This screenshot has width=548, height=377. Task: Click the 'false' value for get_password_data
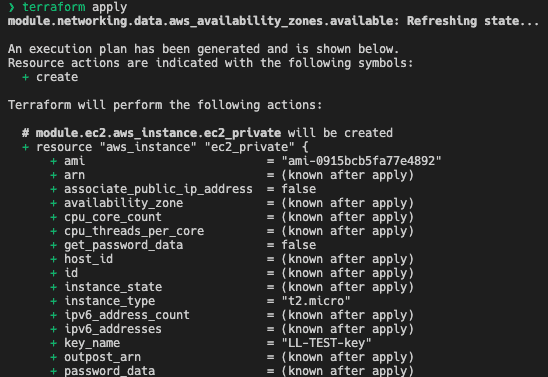point(299,245)
